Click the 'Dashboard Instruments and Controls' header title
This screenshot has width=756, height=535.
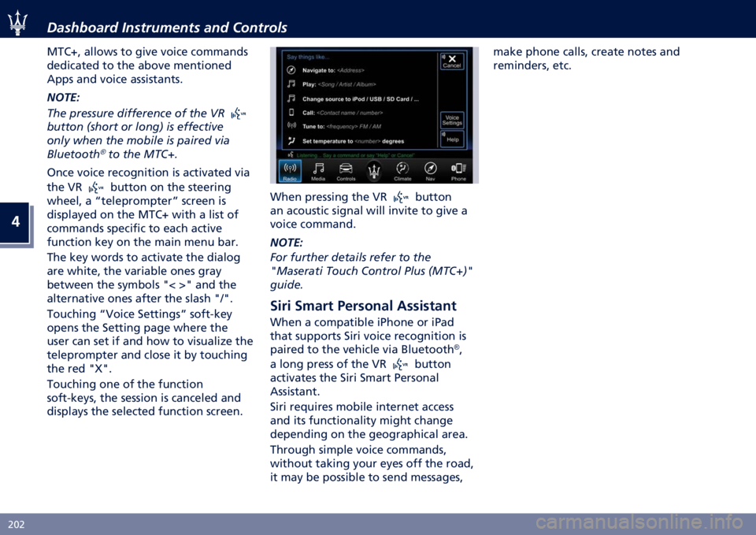coord(167,28)
